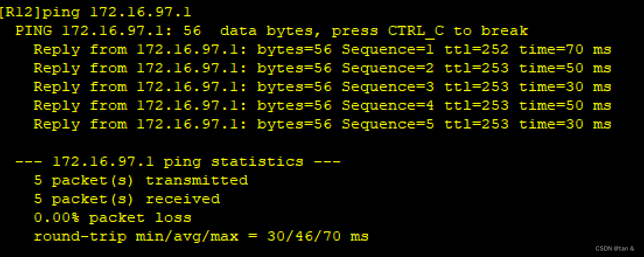
Task: Click the PING 172.16.97.1 header line
Action: [x=272, y=31]
